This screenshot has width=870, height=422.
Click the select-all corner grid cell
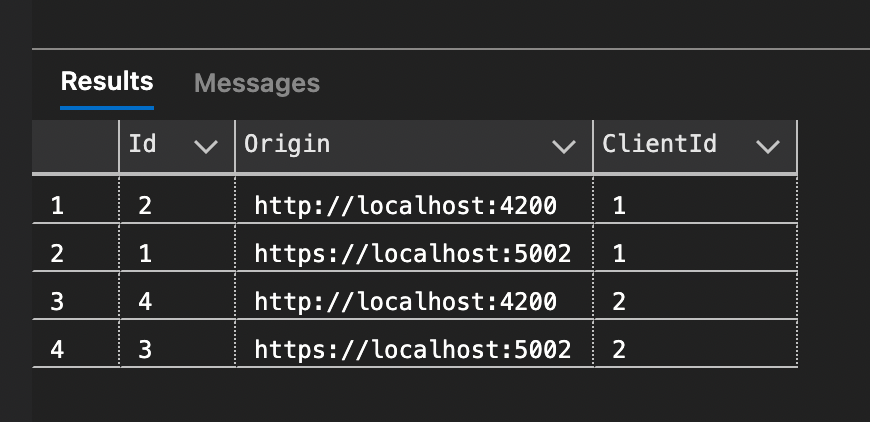pos(75,146)
